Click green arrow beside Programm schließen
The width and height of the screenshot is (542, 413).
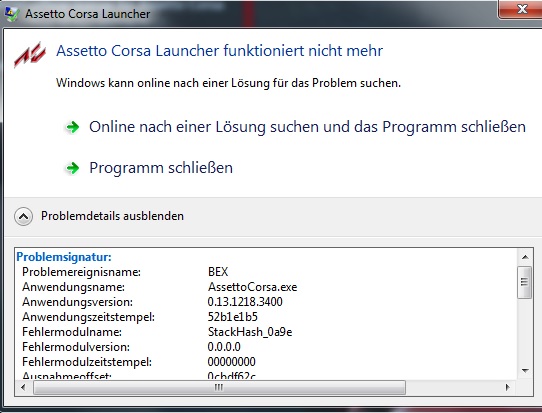[73, 168]
